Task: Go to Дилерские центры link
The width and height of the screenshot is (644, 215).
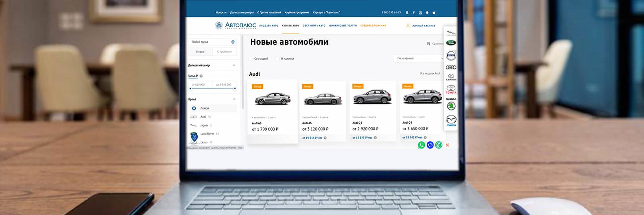Action: 242,12
